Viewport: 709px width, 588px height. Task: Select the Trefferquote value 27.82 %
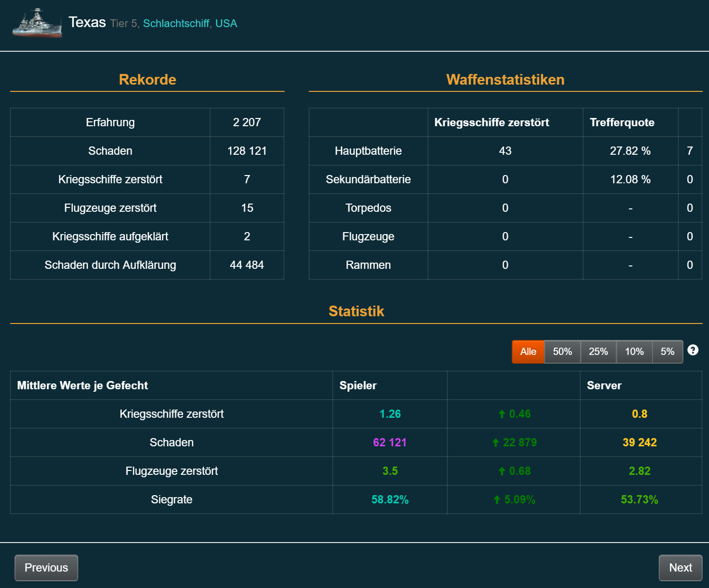click(x=630, y=151)
